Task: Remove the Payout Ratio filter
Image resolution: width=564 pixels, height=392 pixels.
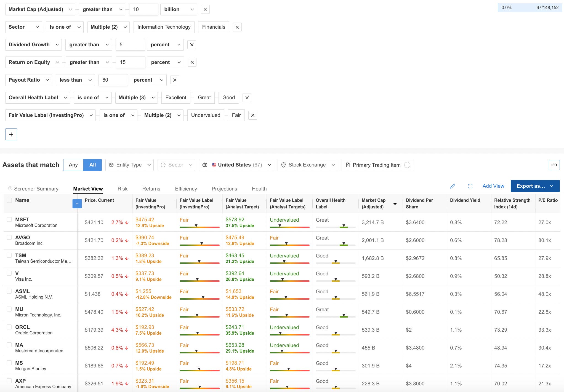Action: (175, 80)
